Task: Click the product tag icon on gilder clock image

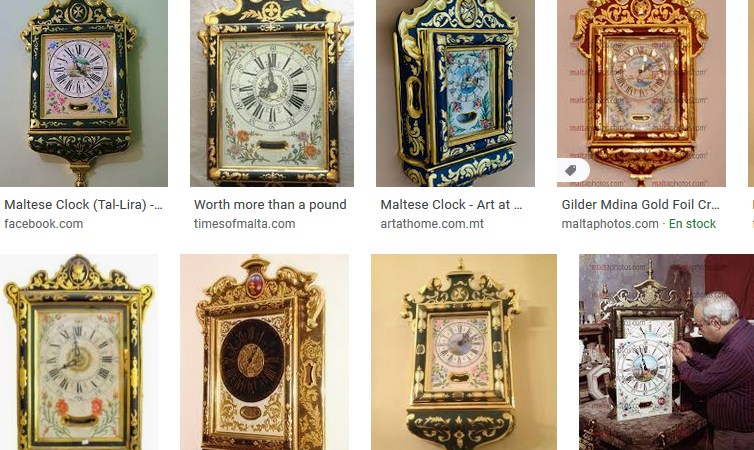Action: pyautogui.click(x=572, y=170)
